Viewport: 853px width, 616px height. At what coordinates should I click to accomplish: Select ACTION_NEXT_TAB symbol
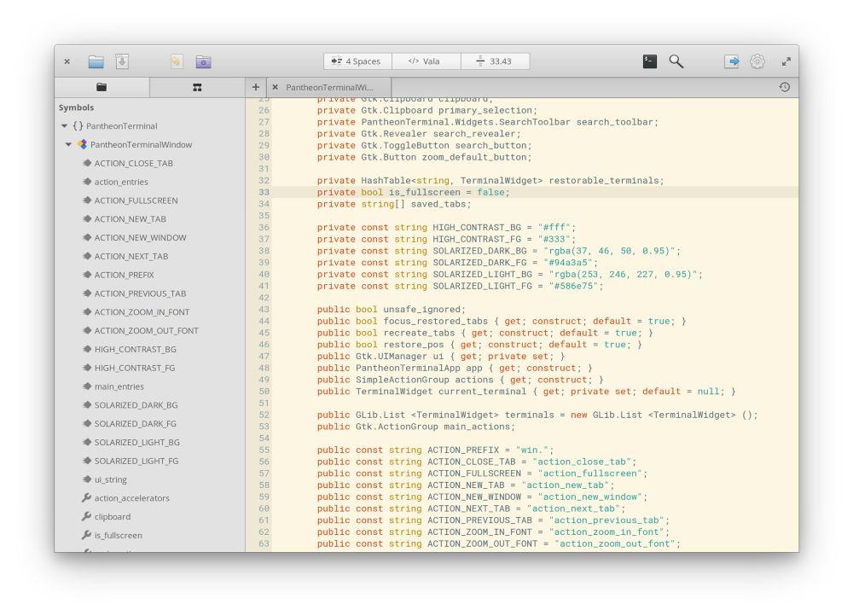click(x=131, y=256)
